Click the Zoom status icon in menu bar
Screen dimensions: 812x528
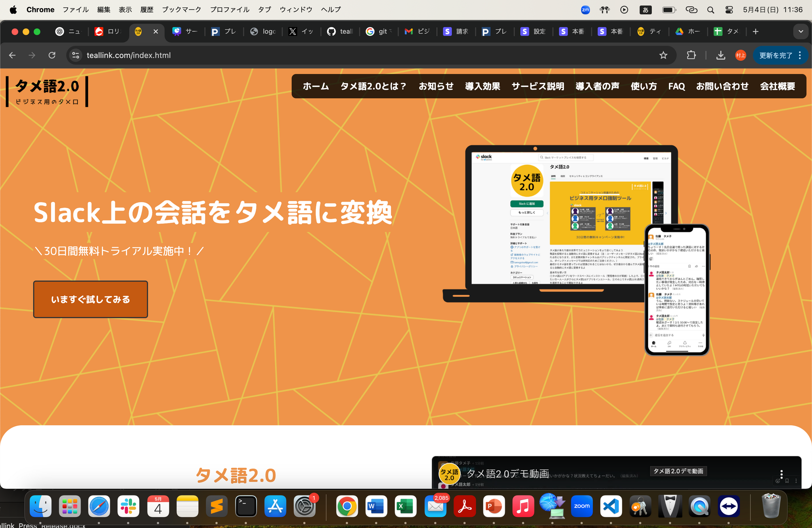tap(585, 10)
